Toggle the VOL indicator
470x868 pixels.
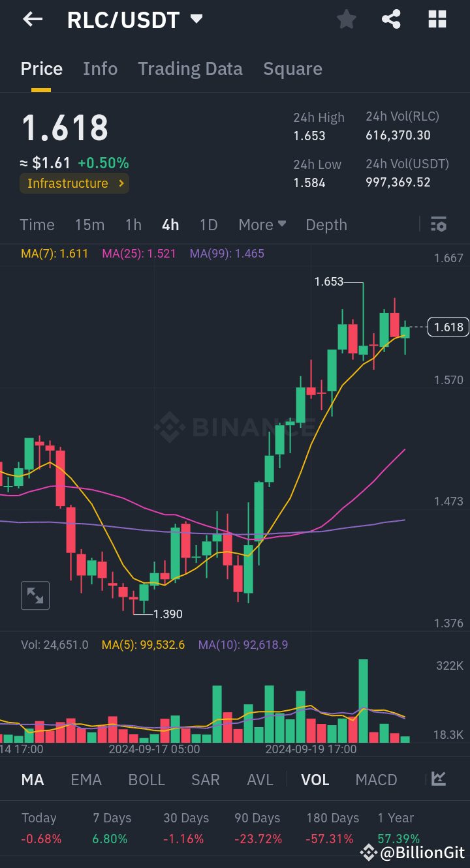coord(315,779)
